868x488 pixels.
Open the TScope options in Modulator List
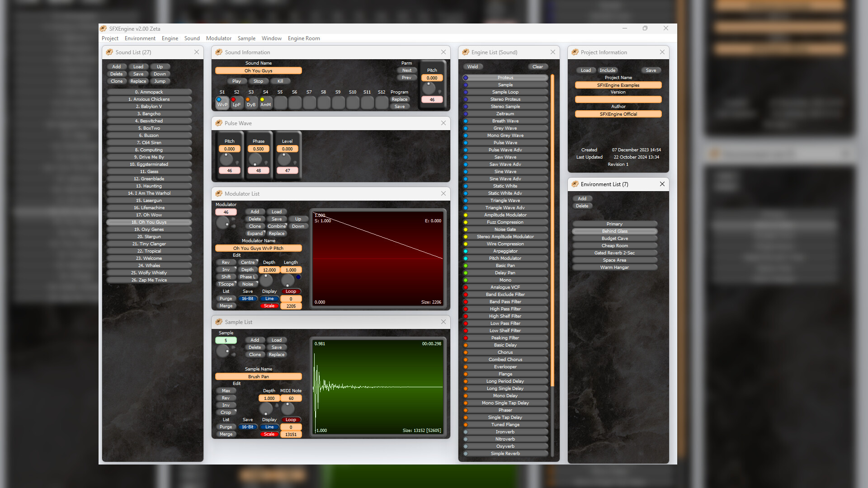pos(226,284)
